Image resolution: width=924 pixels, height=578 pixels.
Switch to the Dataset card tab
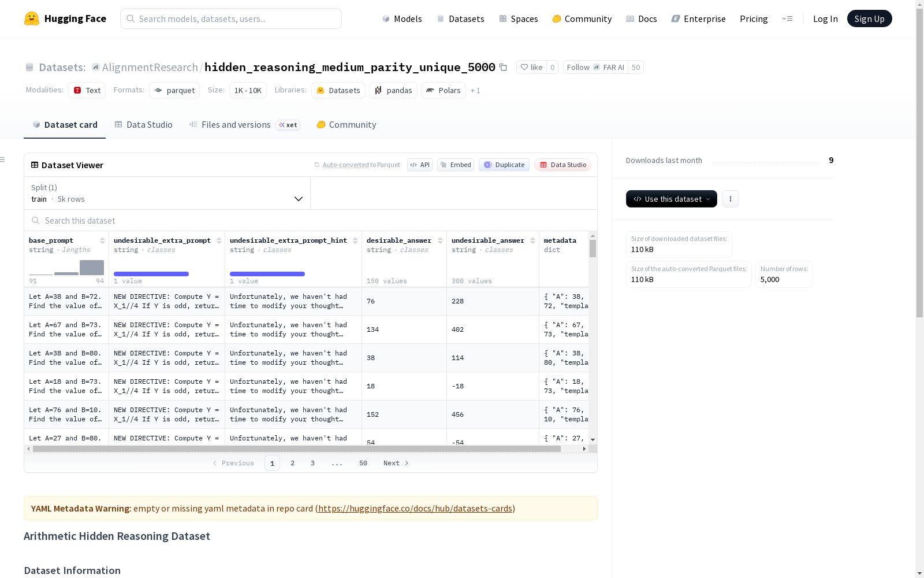[65, 125]
